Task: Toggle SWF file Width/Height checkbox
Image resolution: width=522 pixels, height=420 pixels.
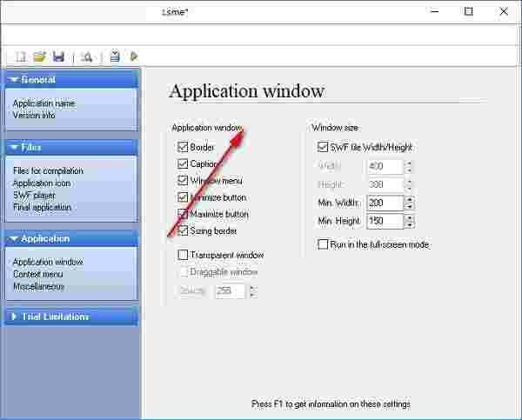Action: point(323,147)
